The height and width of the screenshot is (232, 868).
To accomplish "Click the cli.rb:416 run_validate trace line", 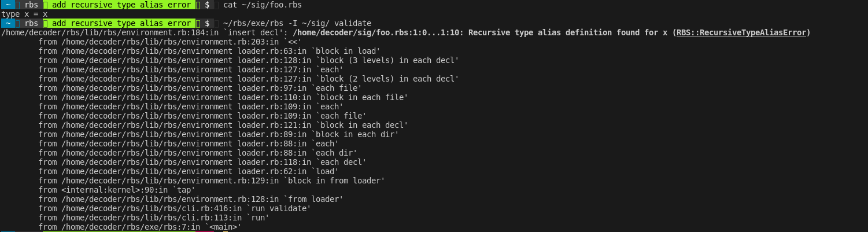I will [175, 208].
